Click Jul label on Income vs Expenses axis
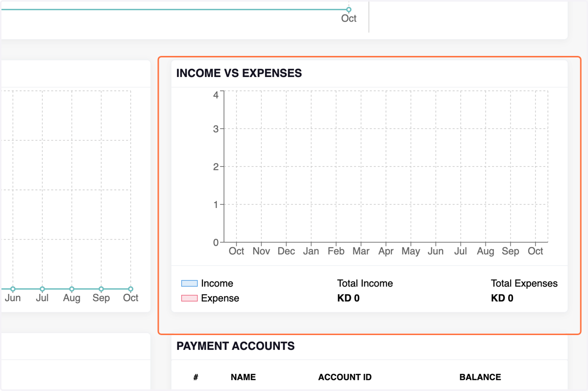Viewport: 588px width, 391px height. point(461,251)
